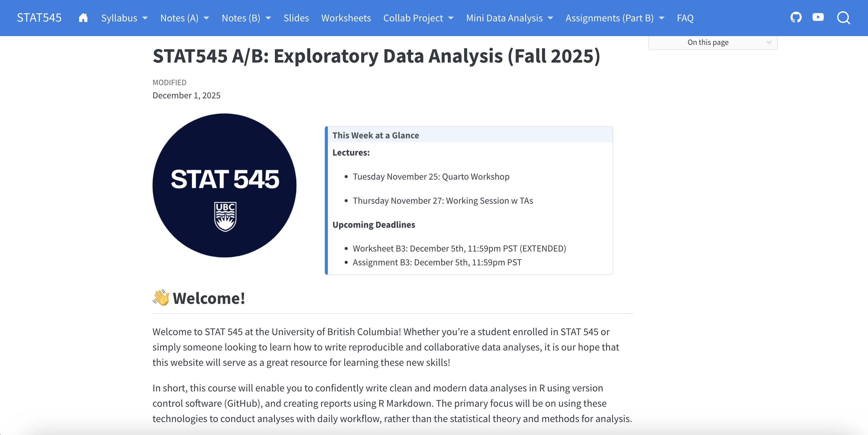Expand the Mini Data Analysis menu

coord(509,18)
